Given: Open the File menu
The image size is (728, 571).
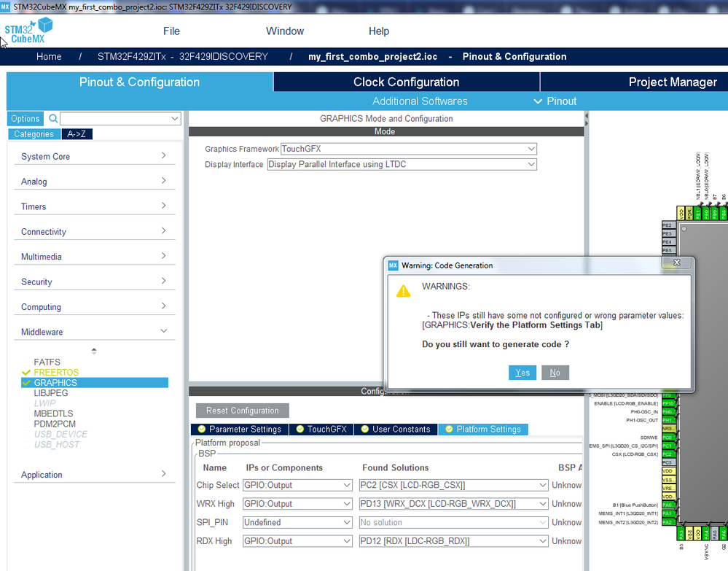Looking at the screenshot, I should click(171, 31).
